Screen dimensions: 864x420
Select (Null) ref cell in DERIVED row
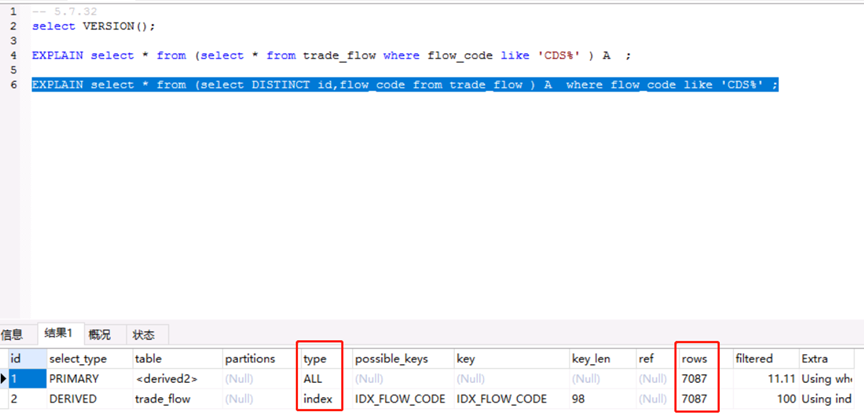click(x=656, y=399)
